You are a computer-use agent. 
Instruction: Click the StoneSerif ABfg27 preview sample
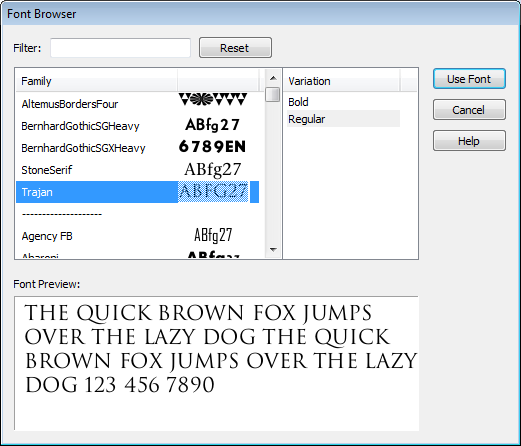pyautogui.click(x=213, y=170)
